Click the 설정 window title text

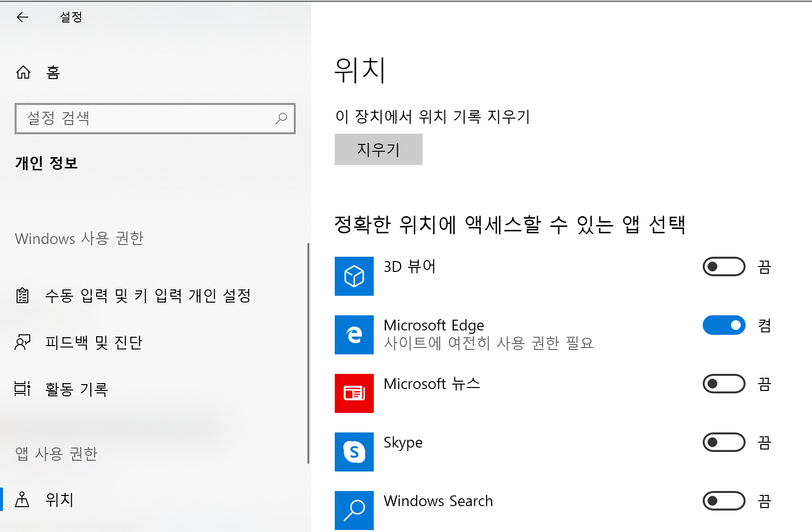coord(71,18)
